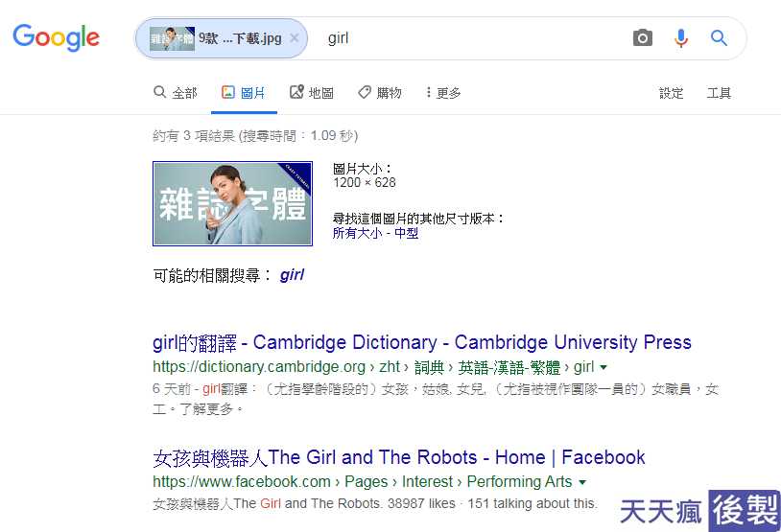Viewport: 781px width, 532px height.
Task: Start voice search with microphone icon
Action: (681, 37)
